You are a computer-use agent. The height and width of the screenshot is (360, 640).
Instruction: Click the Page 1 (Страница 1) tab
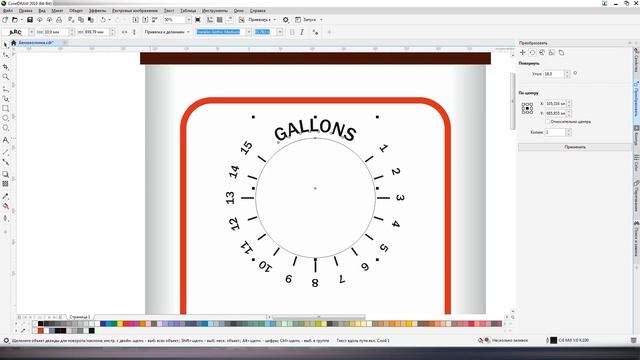coord(79,317)
